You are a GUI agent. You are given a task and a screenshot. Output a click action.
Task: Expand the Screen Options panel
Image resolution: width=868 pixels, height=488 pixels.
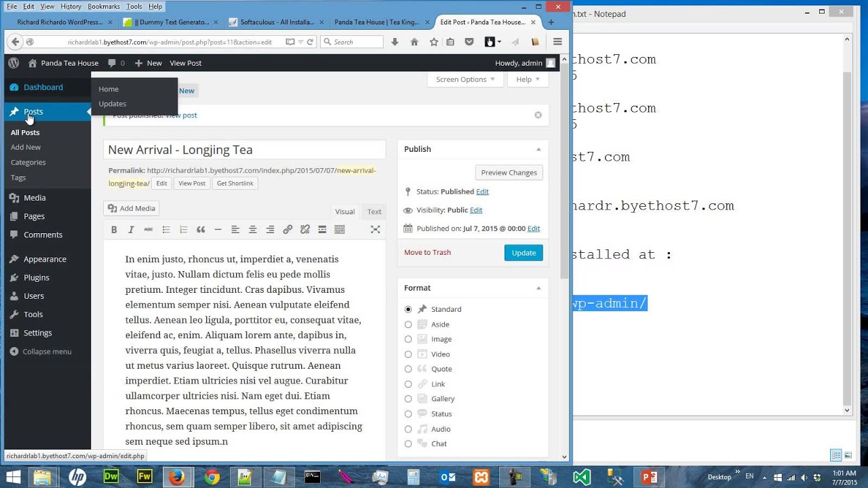click(465, 79)
